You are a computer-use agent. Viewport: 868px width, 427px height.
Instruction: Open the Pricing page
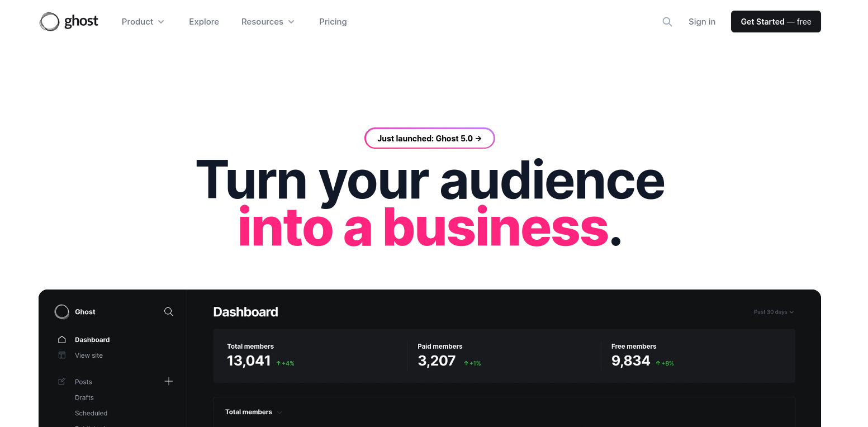tap(333, 22)
